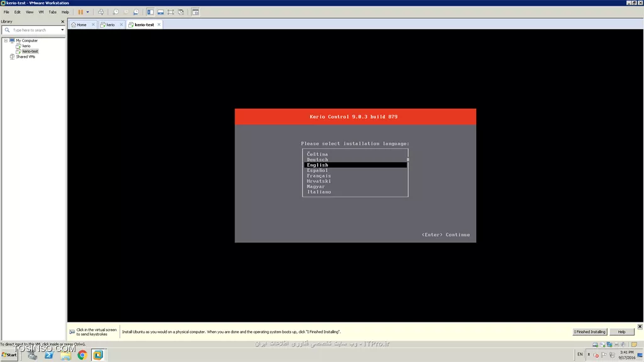Pause the virtual machine with the orange pause icon
This screenshot has height=362, width=644.
pos(80,12)
